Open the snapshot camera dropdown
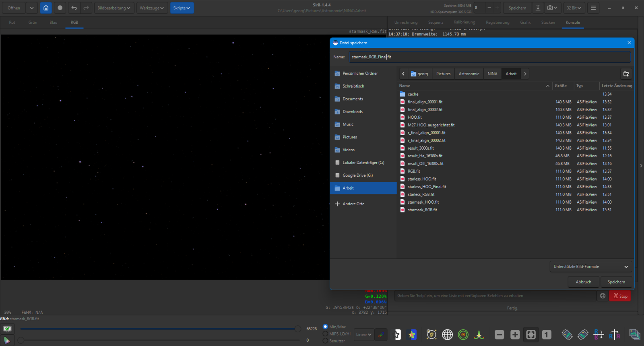This screenshot has width=644, height=346. 552,8
